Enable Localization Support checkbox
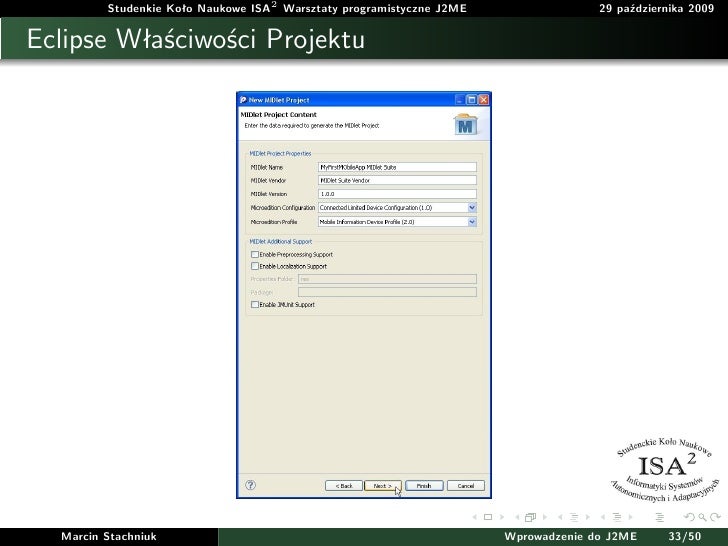 pos(255,266)
